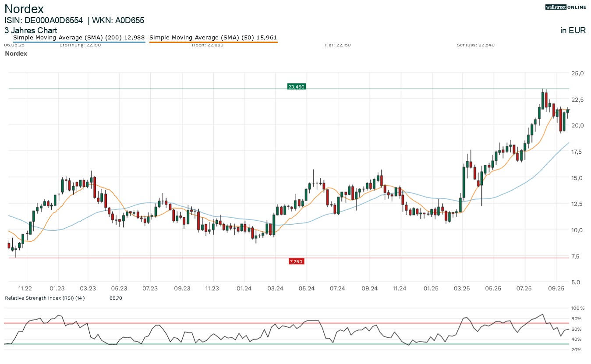Click the RSI value 69,70
Viewport: 591px width, 364px height.
point(116,298)
